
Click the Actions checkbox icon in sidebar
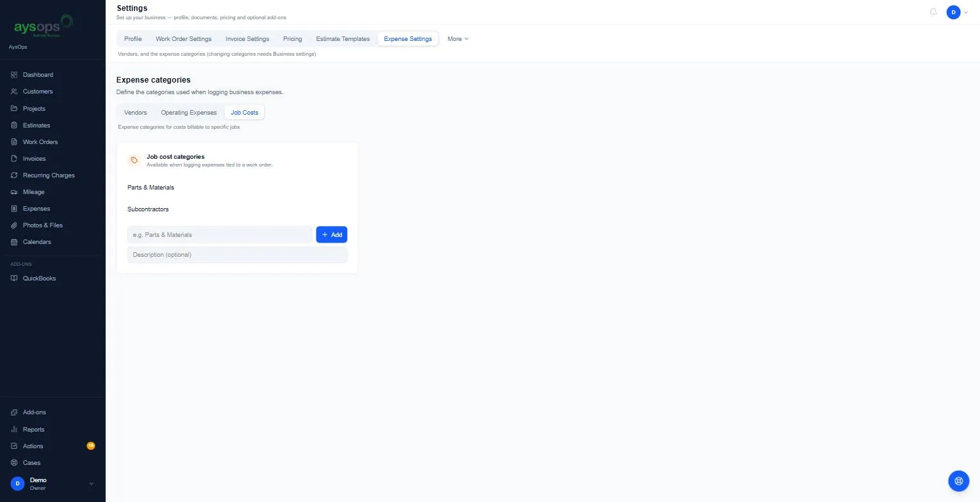[x=14, y=446]
